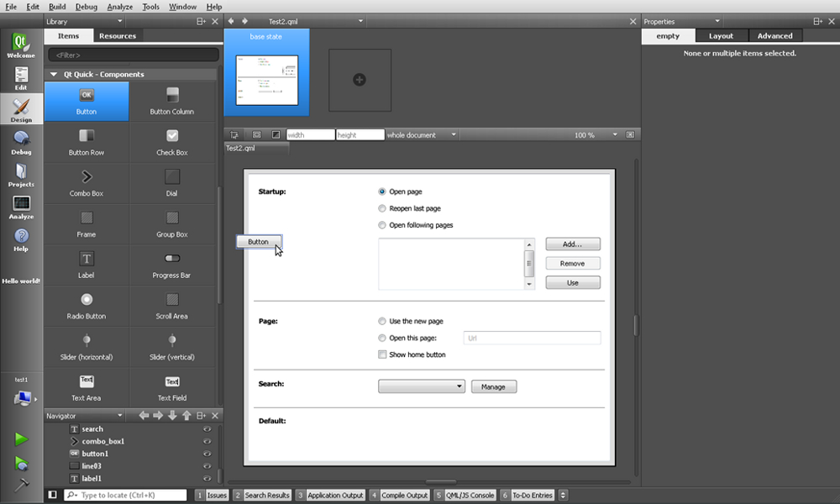840x504 pixels.
Task: Open the Library panel dropdown
Action: (x=119, y=22)
